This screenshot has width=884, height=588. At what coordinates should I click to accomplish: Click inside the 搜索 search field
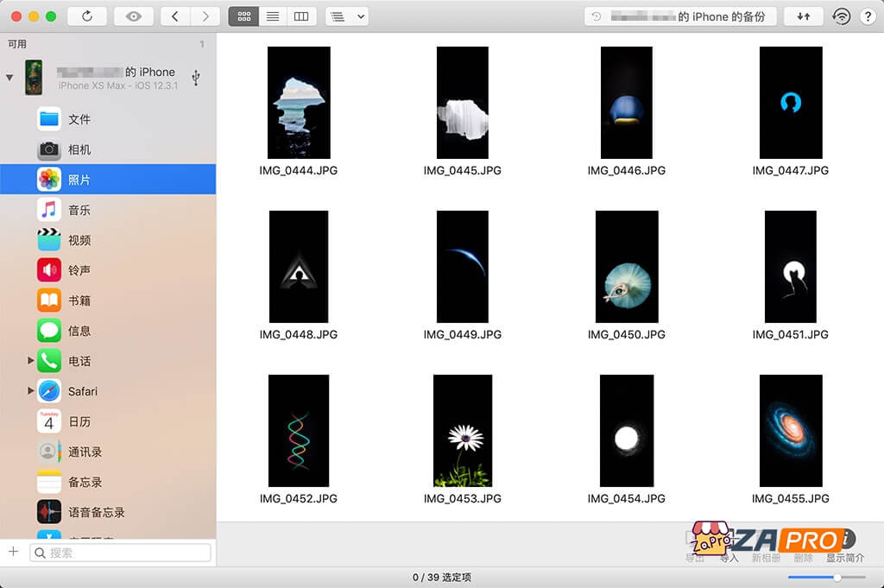[121, 550]
